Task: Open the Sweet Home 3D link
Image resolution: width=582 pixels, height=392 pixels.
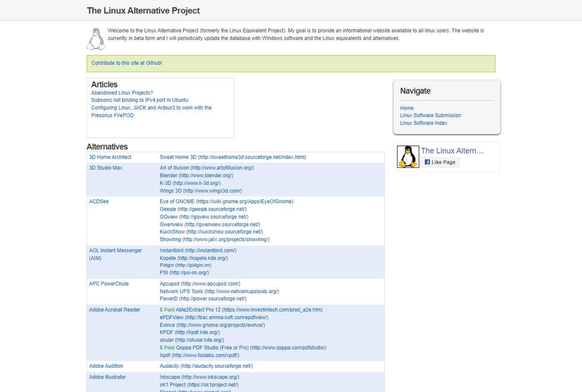Action: pos(178,157)
